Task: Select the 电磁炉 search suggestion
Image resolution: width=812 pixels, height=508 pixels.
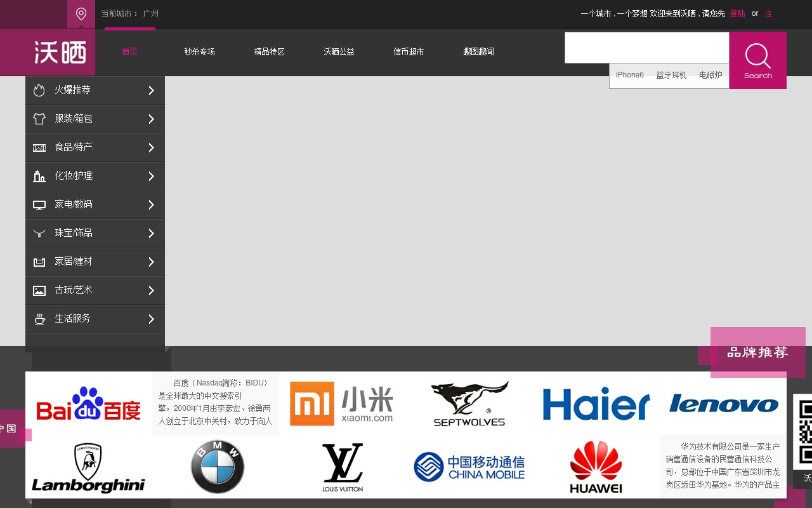Action: [710, 75]
